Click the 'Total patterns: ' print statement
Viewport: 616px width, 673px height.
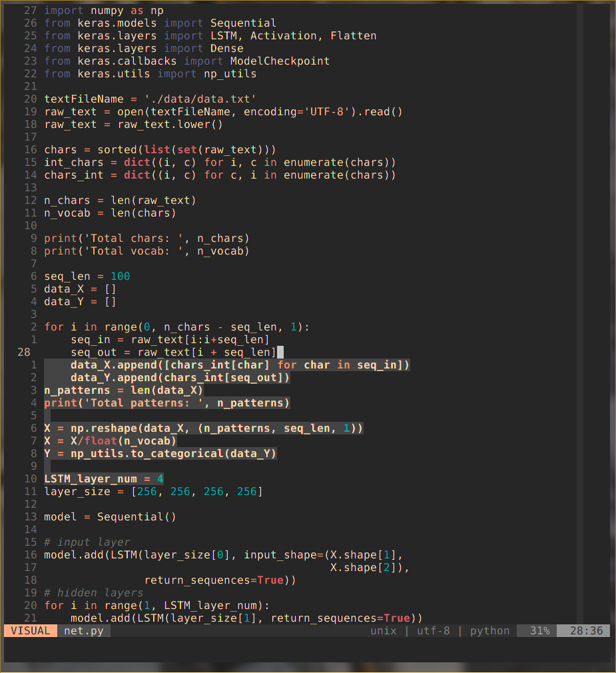click(167, 403)
